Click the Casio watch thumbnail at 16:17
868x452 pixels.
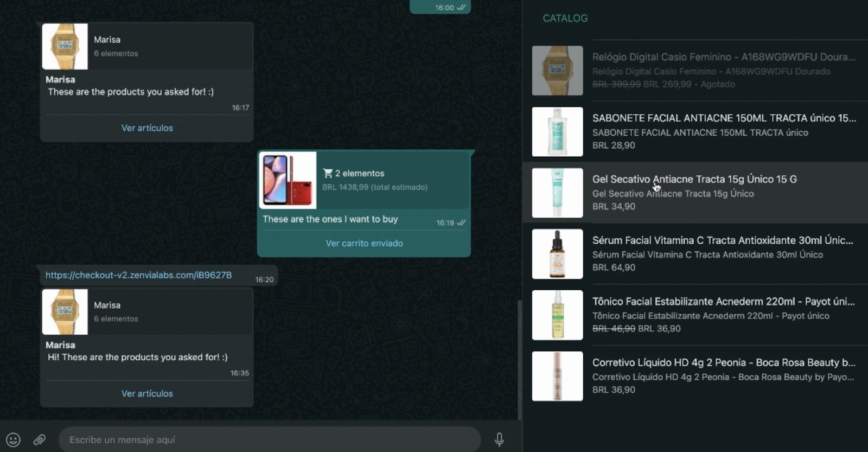pyautogui.click(x=65, y=47)
